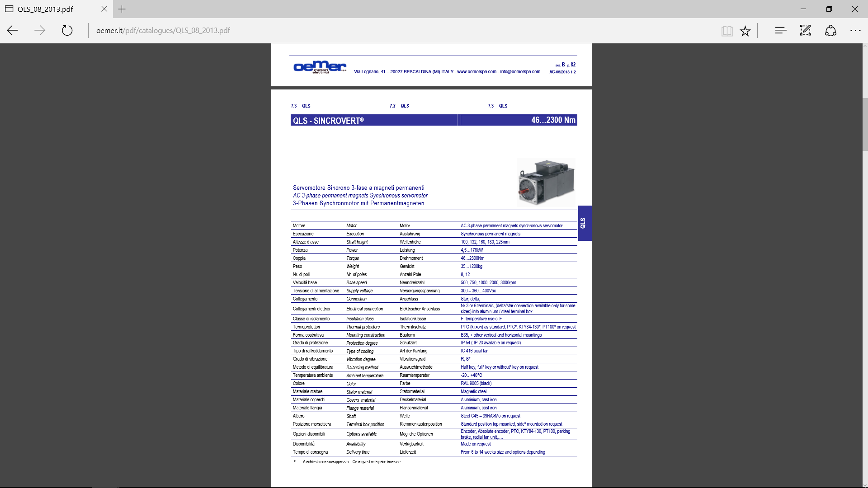The image size is (868, 488).
Task: Click the forward navigation arrow
Action: pos(40,30)
